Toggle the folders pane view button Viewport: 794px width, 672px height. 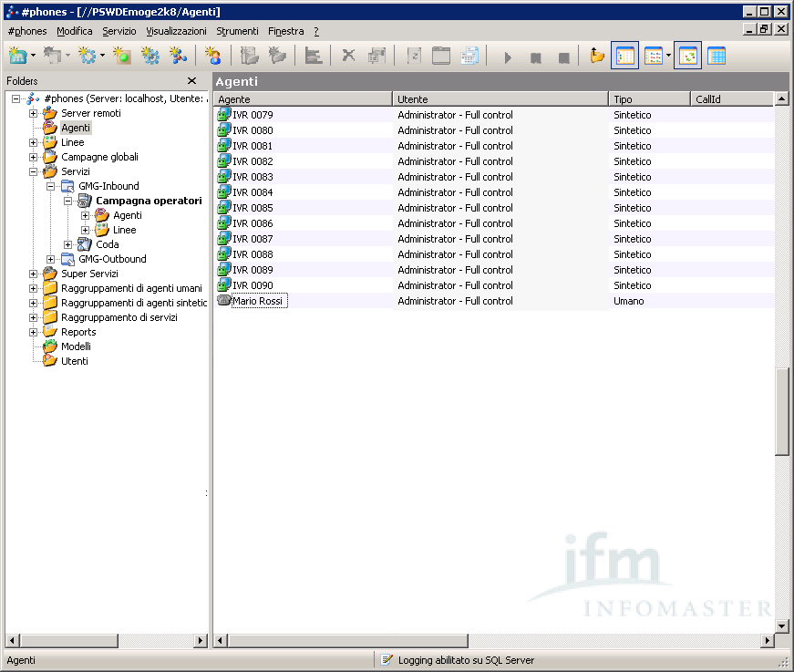tap(624, 56)
